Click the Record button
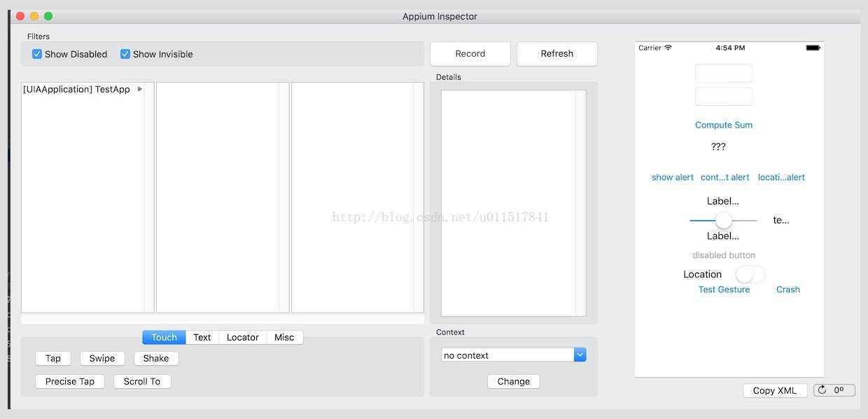868x419 pixels. [470, 54]
